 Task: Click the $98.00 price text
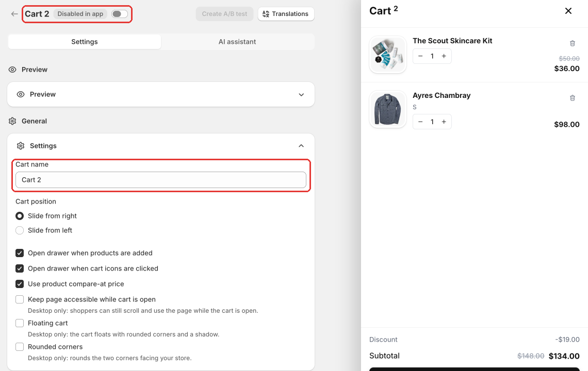(x=567, y=124)
